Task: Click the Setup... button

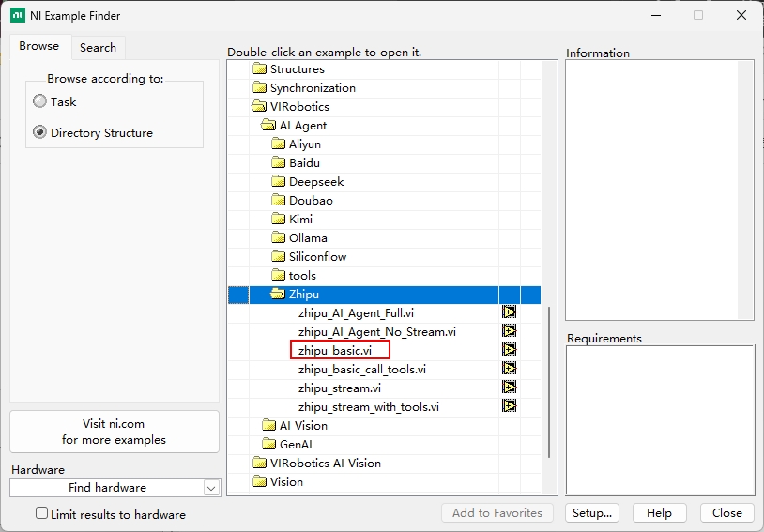Action: click(x=591, y=513)
